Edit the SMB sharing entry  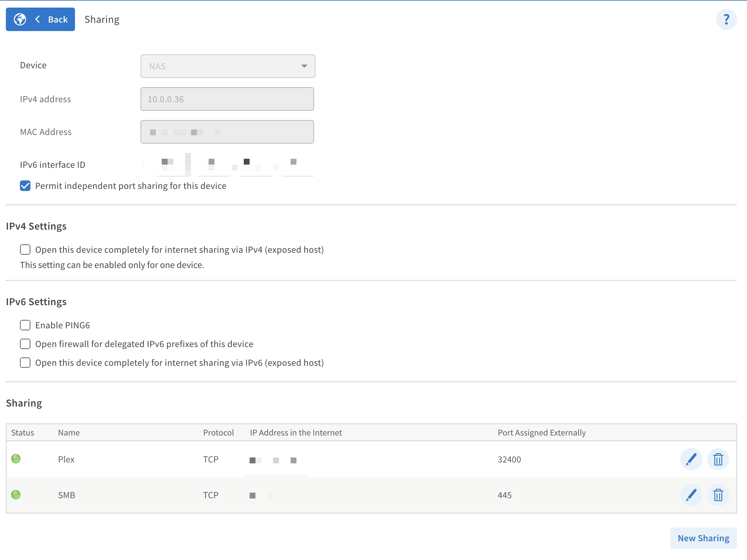pos(690,495)
